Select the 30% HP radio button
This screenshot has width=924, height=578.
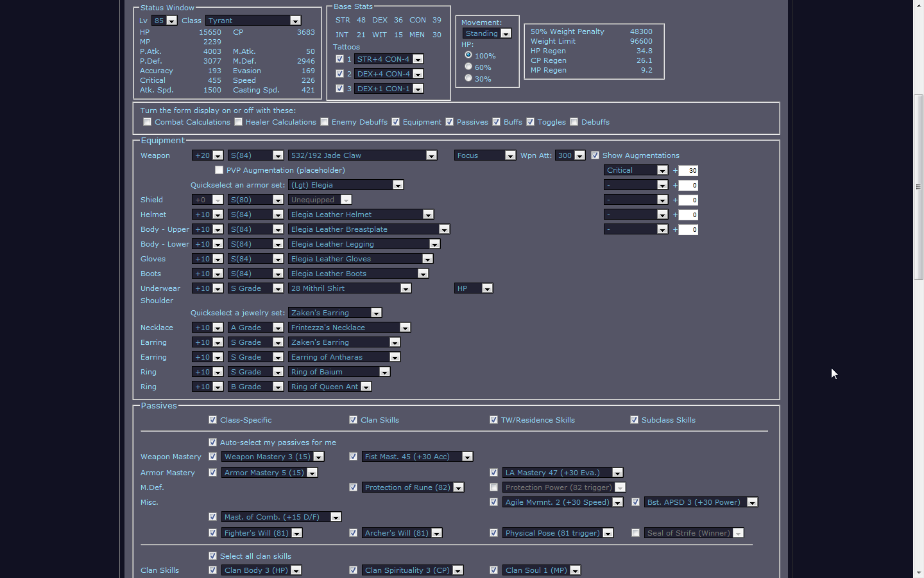point(468,78)
